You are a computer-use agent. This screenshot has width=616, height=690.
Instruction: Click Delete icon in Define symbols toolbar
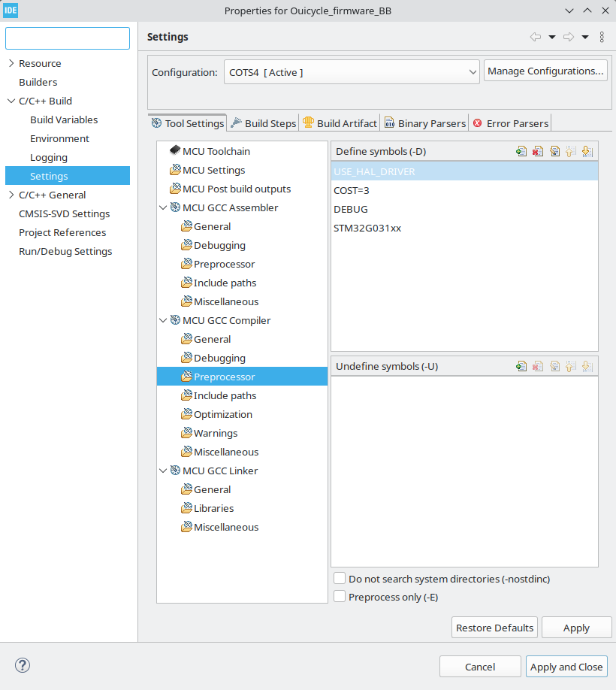(538, 151)
